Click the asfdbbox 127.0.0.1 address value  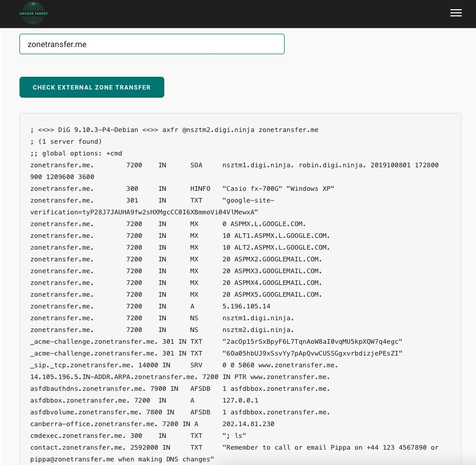click(240, 401)
